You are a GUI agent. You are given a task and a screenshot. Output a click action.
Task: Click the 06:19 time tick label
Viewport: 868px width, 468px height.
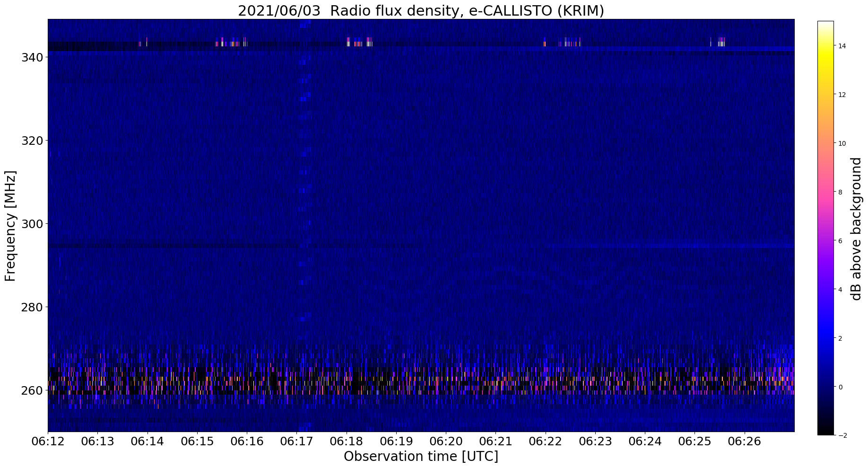(396, 442)
